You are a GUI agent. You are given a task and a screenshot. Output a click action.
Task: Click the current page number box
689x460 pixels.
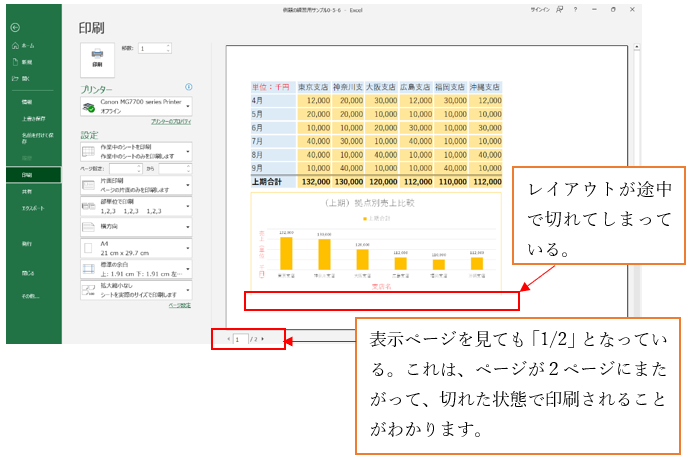[x=239, y=339]
